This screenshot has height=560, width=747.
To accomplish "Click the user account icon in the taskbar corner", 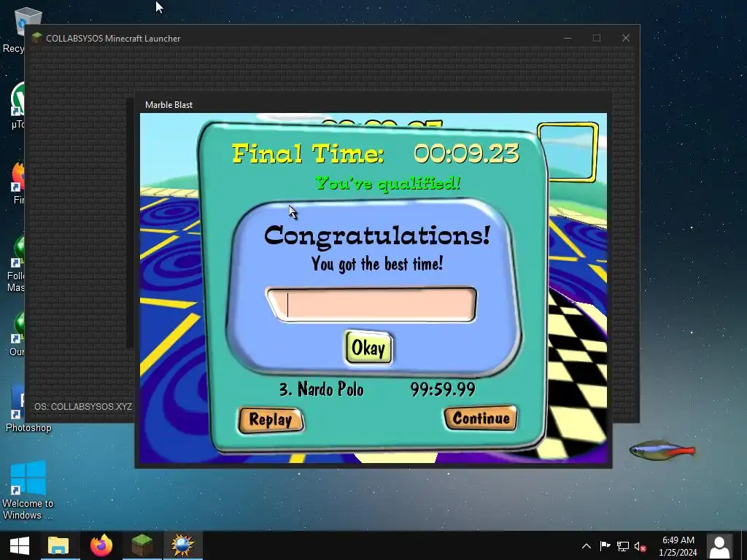I will 719,546.
